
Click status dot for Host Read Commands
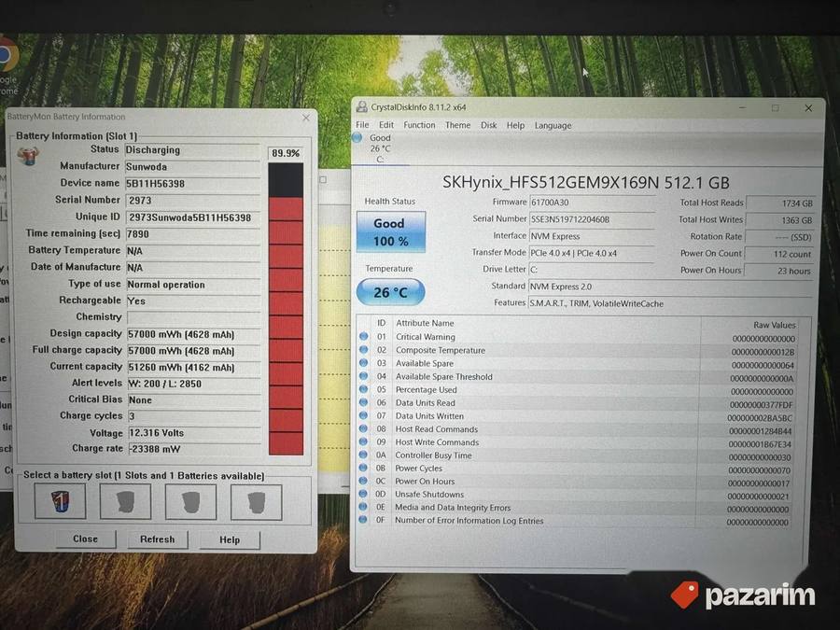364,428
